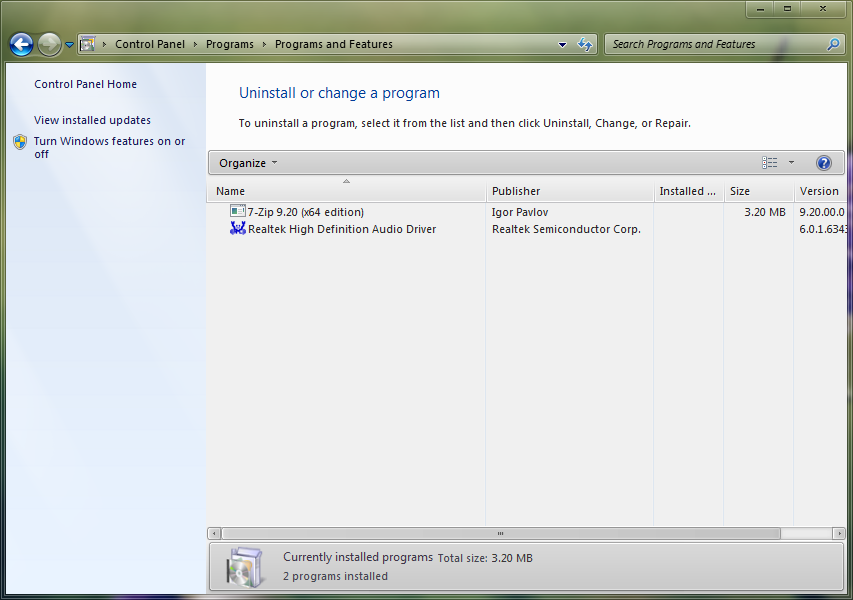Open View installed updates link
This screenshot has height=600, width=853.
92,120
